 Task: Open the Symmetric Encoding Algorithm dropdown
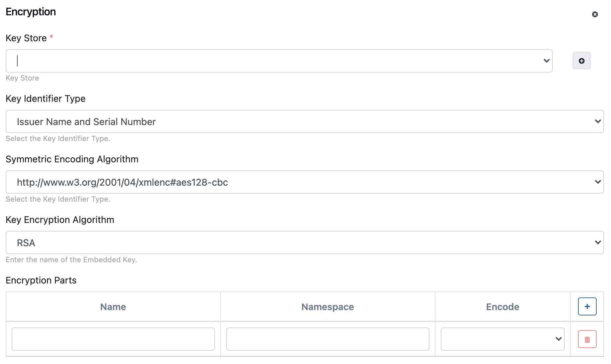tap(305, 182)
